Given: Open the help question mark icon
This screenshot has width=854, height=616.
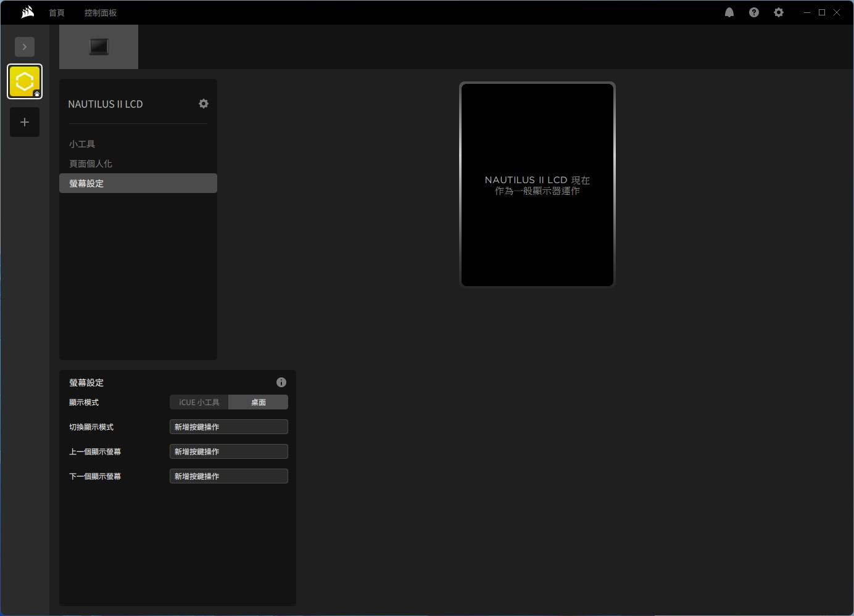Looking at the screenshot, I should coord(754,12).
